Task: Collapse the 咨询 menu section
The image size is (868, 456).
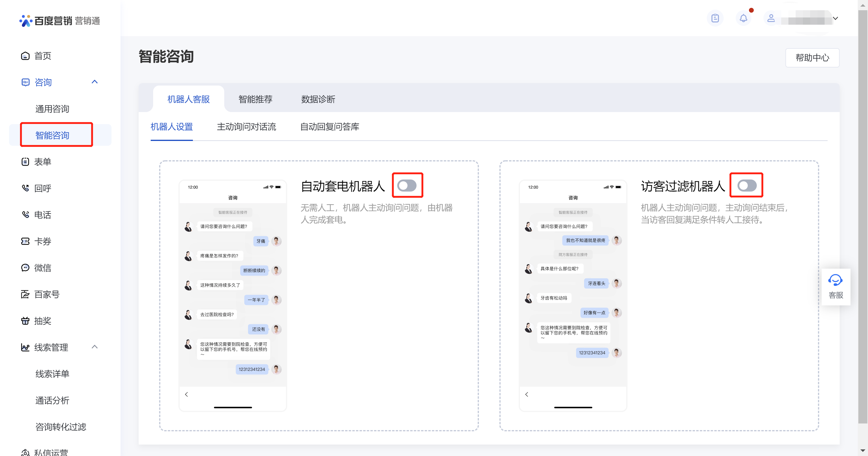Action: click(95, 82)
